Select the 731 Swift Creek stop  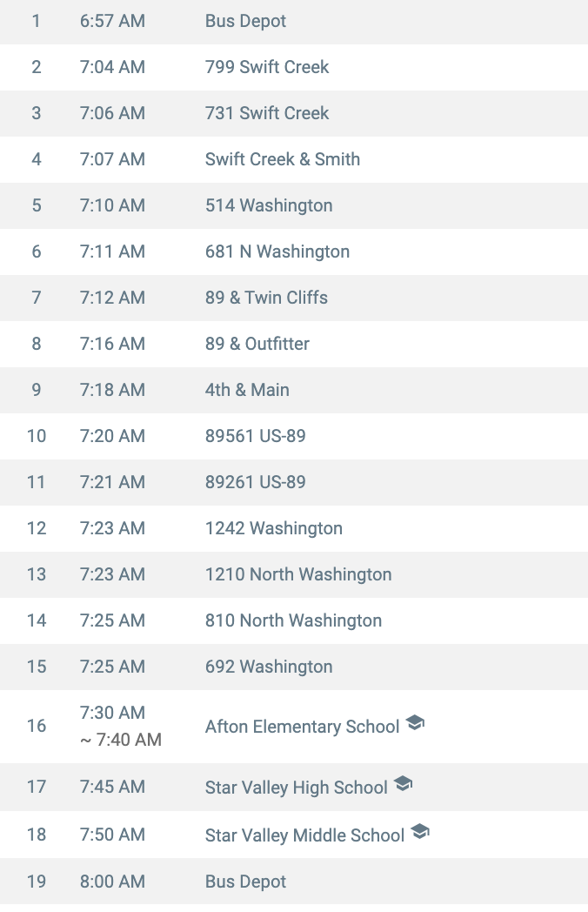267,113
